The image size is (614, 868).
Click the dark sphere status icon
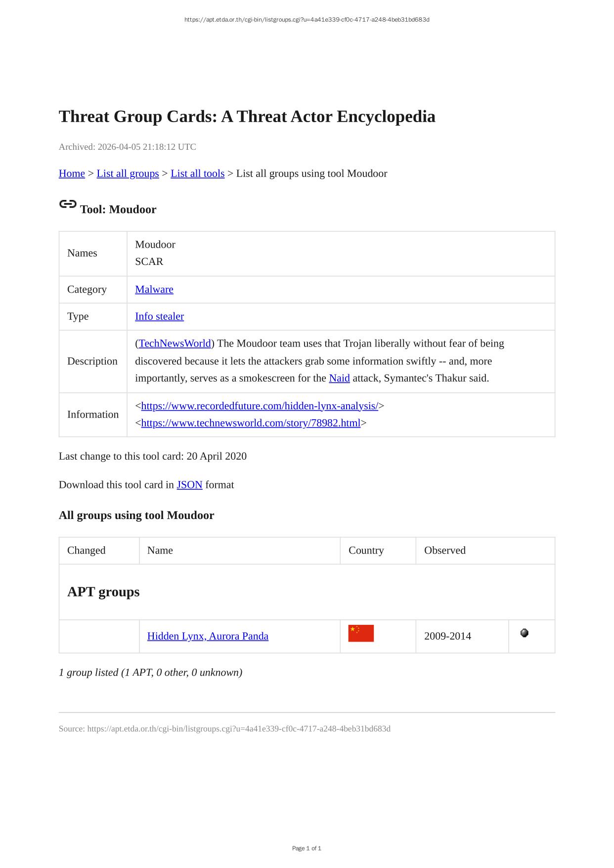pyautogui.click(x=525, y=633)
